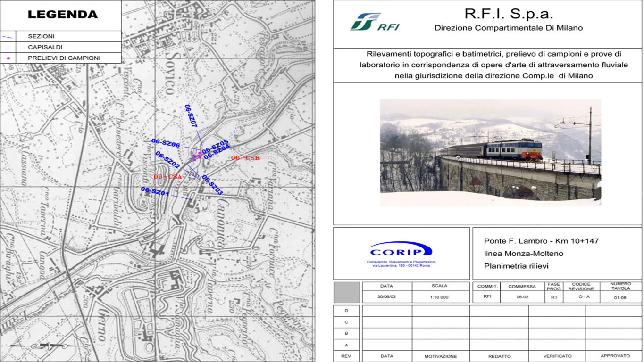
Task: Click the red 06-CSB benchmark label
Action: tap(245, 158)
